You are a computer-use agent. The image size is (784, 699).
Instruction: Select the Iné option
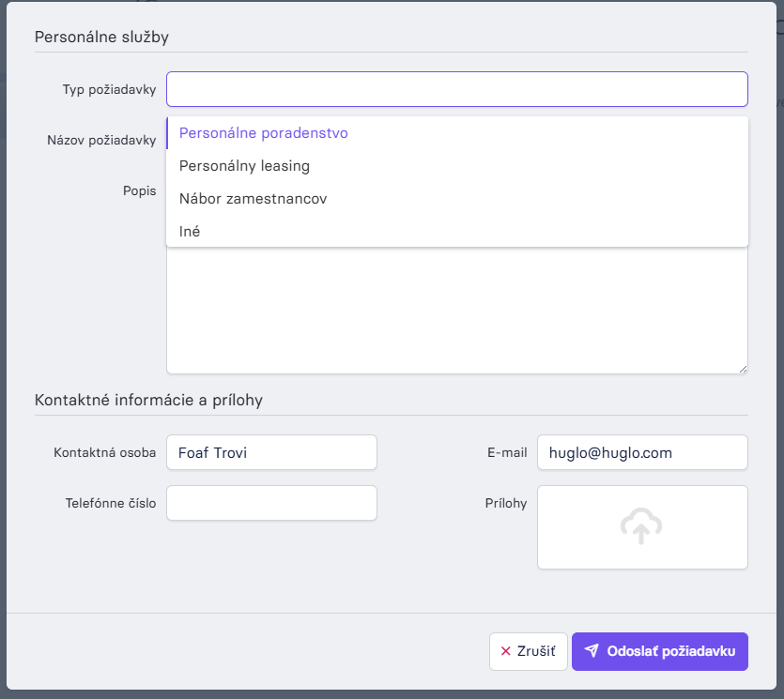[457, 232]
